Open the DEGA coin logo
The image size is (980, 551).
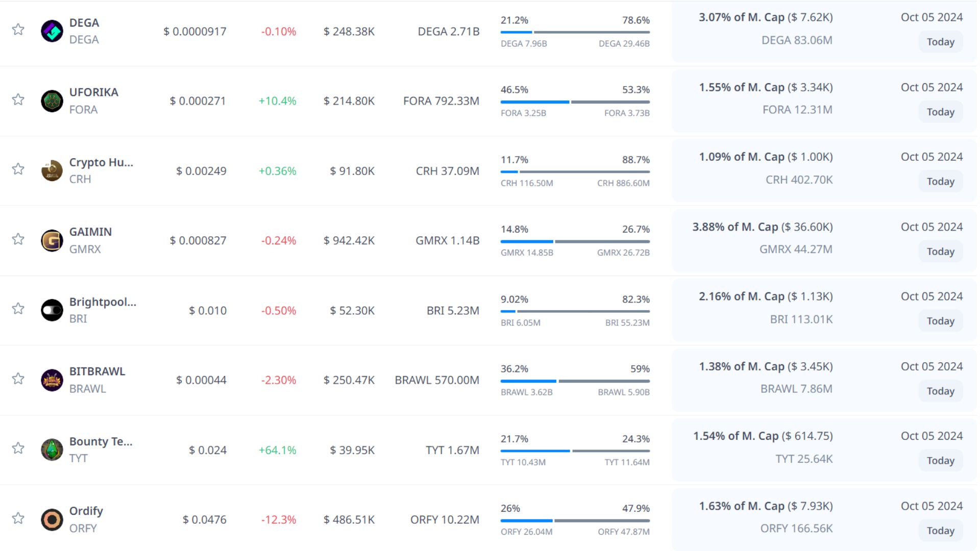click(x=52, y=31)
